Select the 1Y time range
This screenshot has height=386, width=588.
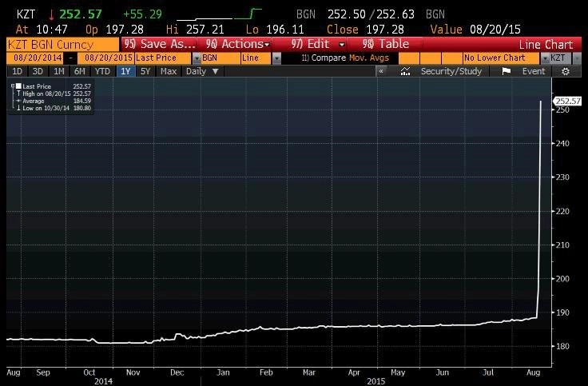tap(125, 71)
